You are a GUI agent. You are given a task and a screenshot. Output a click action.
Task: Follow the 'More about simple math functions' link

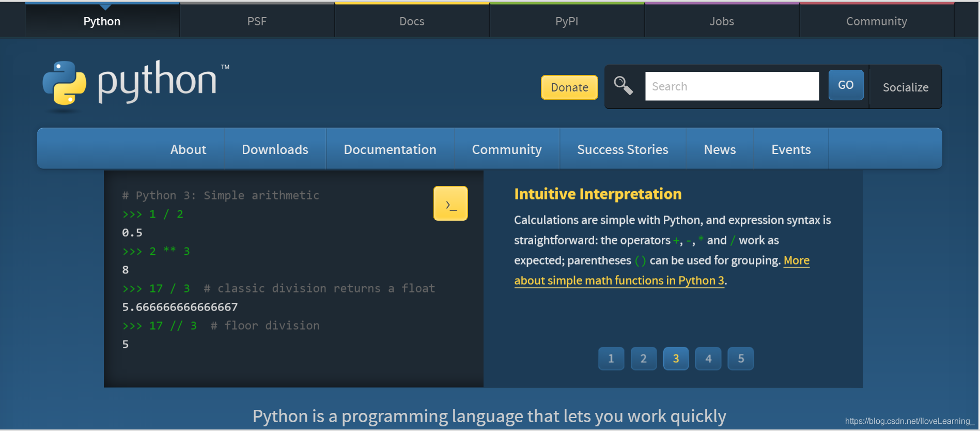point(620,280)
